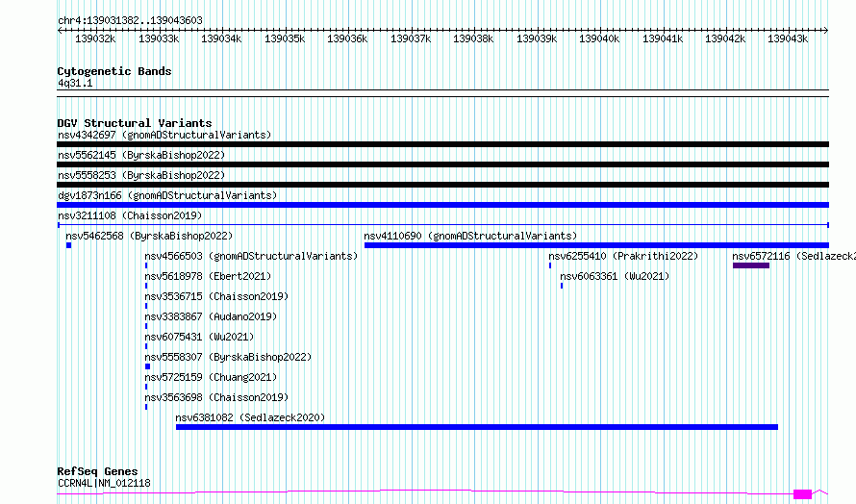The width and height of the screenshot is (856, 504).
Task: Click small blue block under nsv5462568
Action: point(69,245)
